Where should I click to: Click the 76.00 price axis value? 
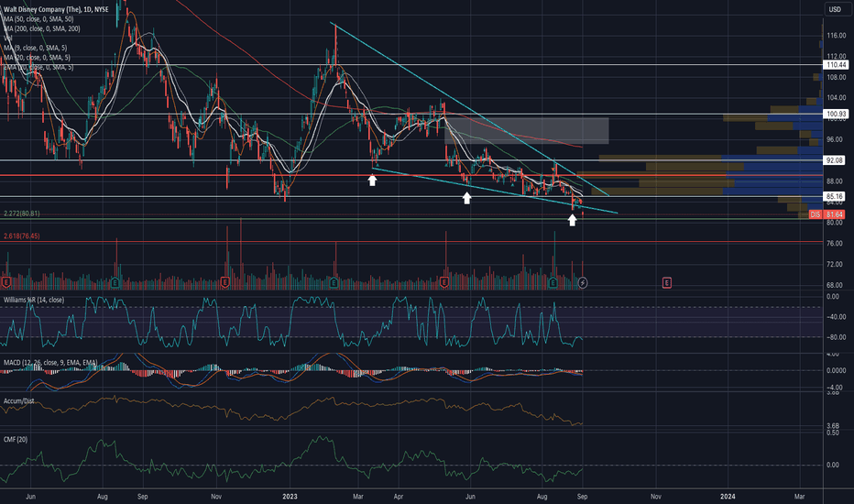(835, 244)
